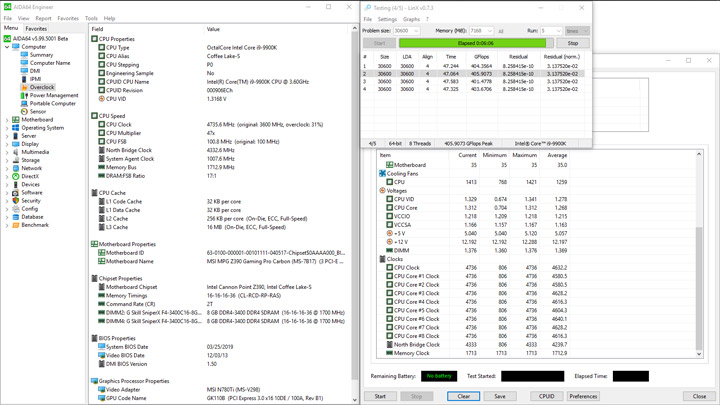Click the DirectX category icon
Screen dimensions: 720x405
(x=16, y=177)
